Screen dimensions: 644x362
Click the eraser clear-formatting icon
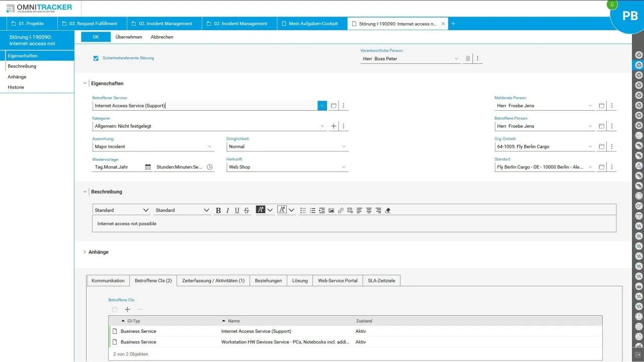pyautogui.click(x=387, y=210)
